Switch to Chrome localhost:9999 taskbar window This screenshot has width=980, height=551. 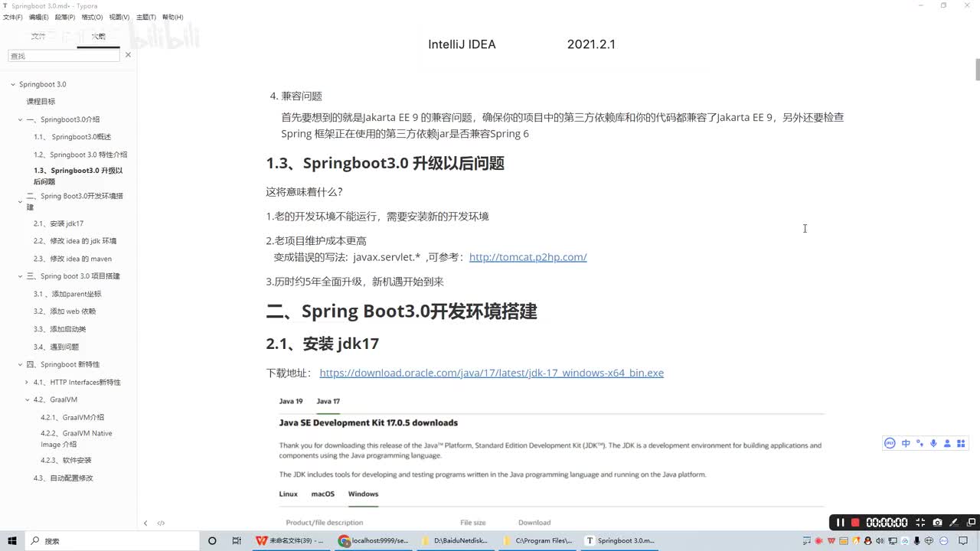coord(374,540)
